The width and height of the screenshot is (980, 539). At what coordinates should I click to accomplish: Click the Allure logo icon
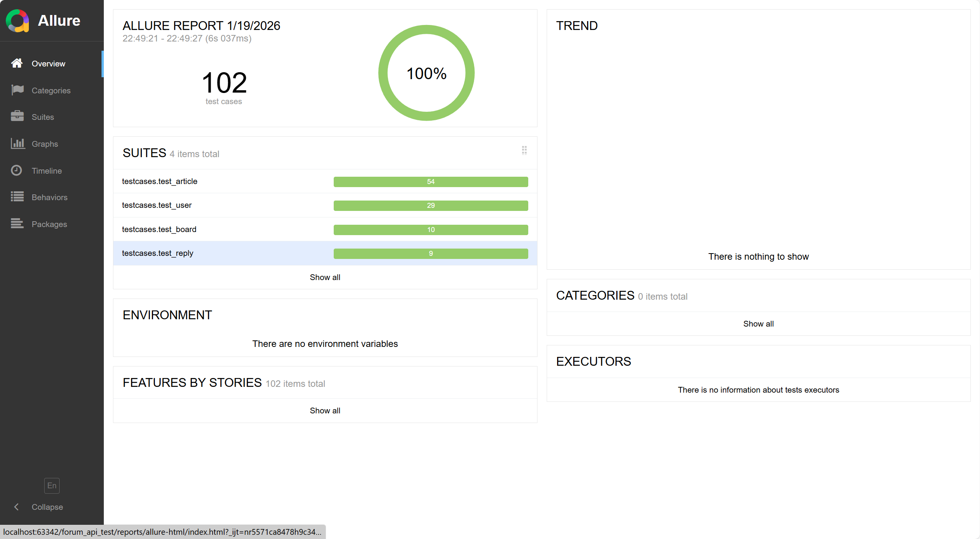[17, 21]
